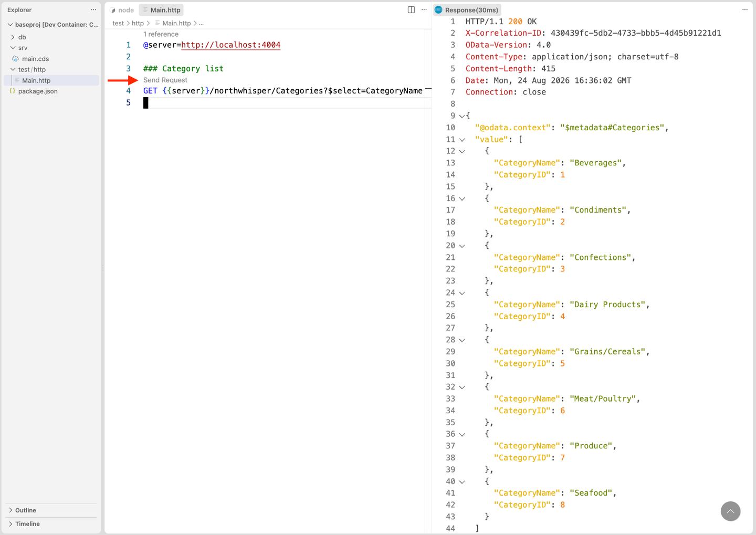Open Response panel more actions ellipsis
This screenshot has width=756, height=535.
click(744, 10)
